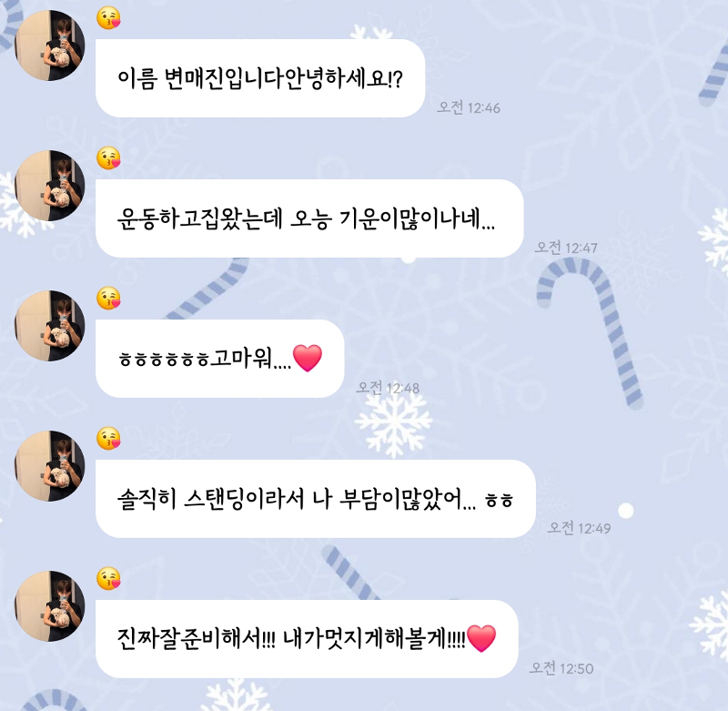Click kiss emoji name above 운동하고집왔는데 message
Image resolution: width=728 pixels, height=711 pixels.
[x=108, y=157]
